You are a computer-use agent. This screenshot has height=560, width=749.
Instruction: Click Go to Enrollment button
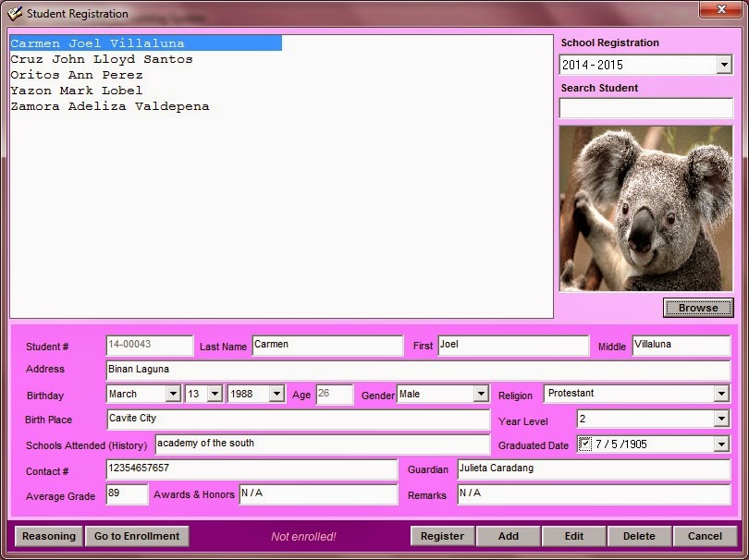click(x=137, y=536)
